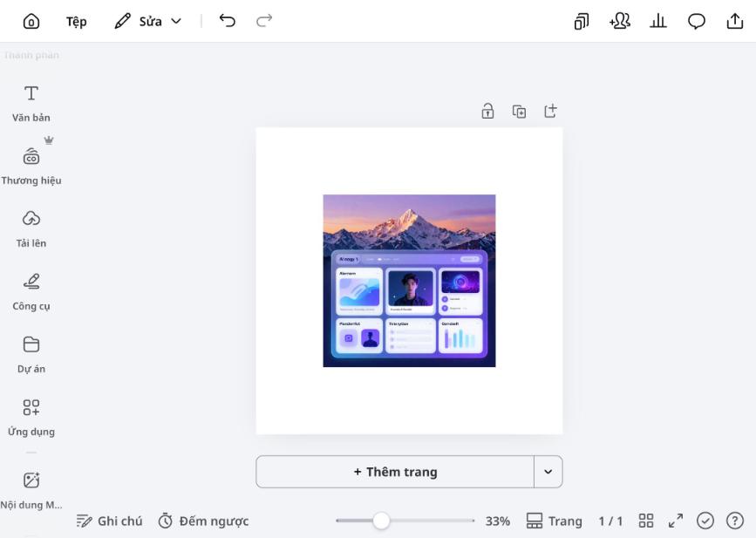Open analytics bar chart icon
The image size is (756, 538).
pos(658,22)
